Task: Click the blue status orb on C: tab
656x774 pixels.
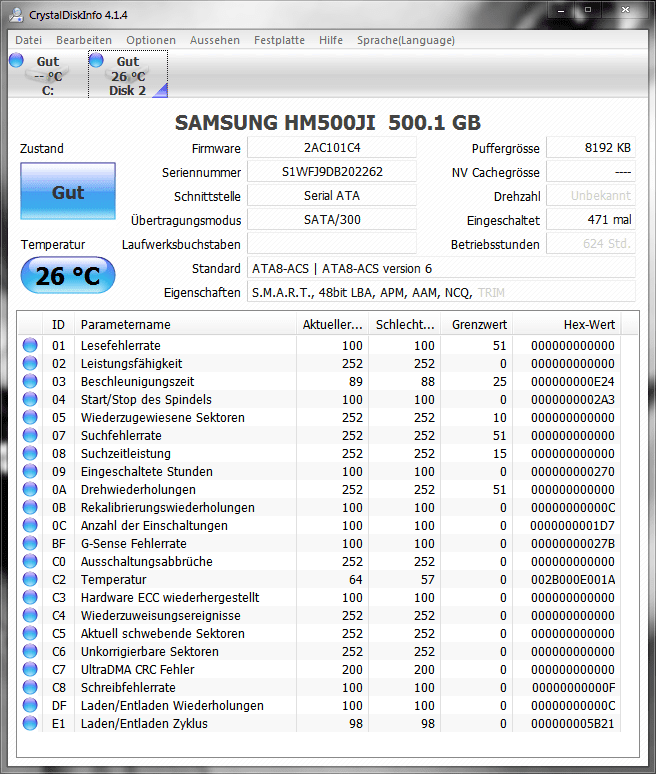Action: pyautogui.click(x=16, y=60)
